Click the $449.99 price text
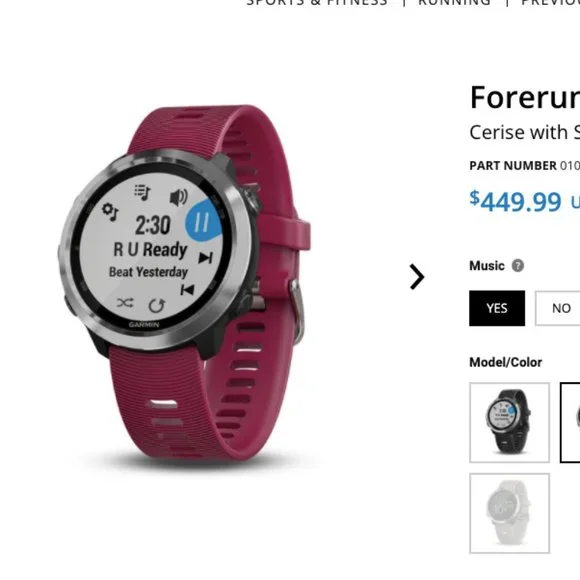580x580 pixels. (516, 201)
